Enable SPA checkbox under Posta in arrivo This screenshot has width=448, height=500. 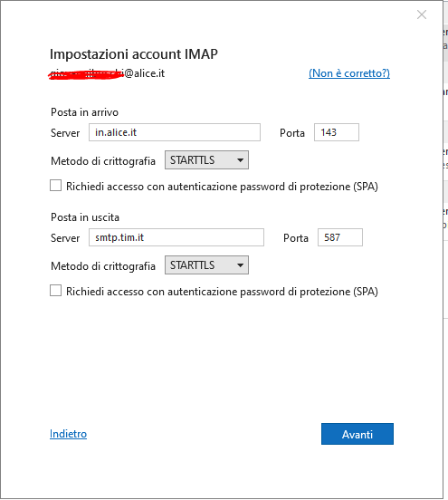click(x=56, y=186)
